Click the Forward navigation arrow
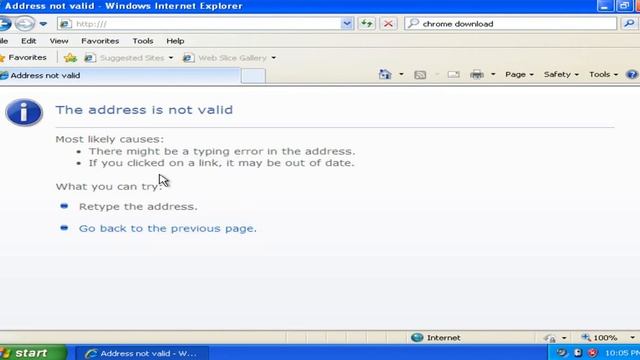This screenshot has height=360, width=640. click(x=24, y=24)
